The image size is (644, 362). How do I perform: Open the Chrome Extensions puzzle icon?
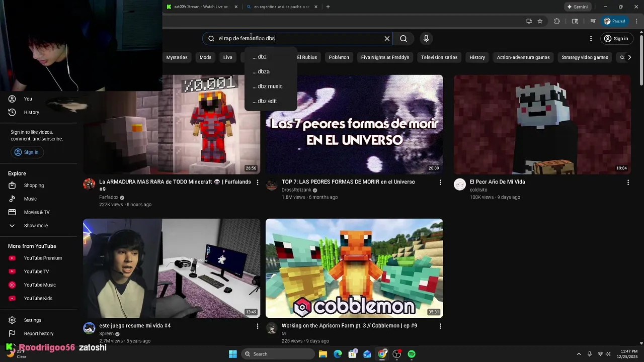tap(557, 21)
